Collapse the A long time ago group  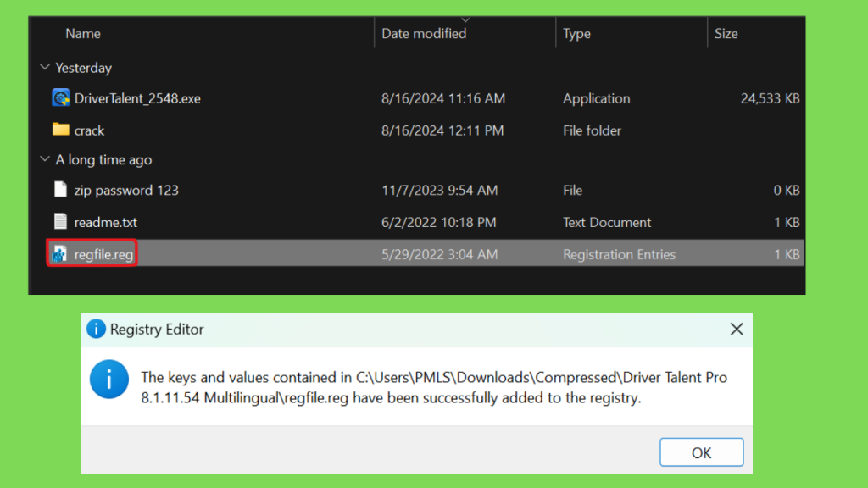pos(45,159)
